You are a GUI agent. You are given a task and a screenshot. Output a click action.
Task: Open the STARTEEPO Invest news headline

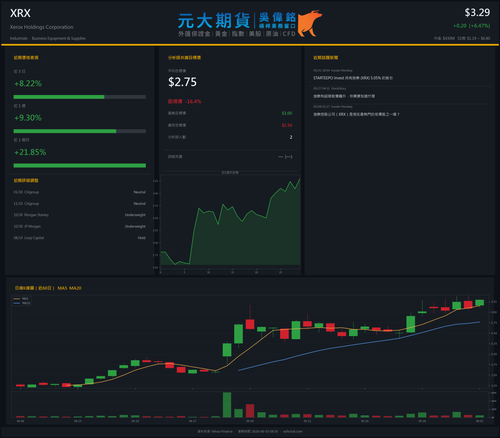(x=353, y=78)
